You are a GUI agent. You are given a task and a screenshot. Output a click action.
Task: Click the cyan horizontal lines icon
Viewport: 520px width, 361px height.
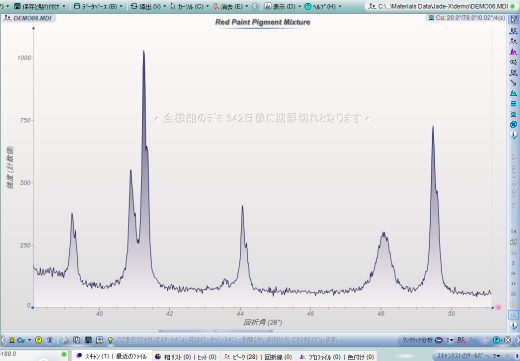click(x=513, y=104)
